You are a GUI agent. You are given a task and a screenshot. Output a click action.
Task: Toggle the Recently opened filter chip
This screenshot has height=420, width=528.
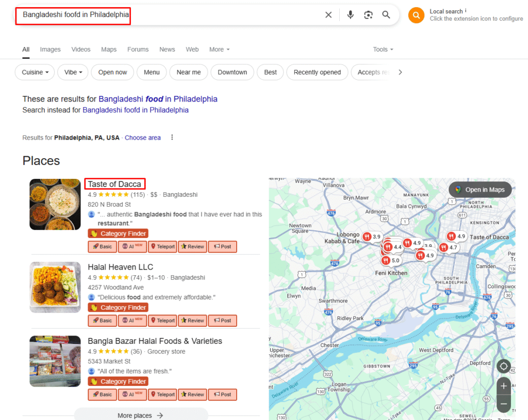pyautogui.click(x=317, y=72)
